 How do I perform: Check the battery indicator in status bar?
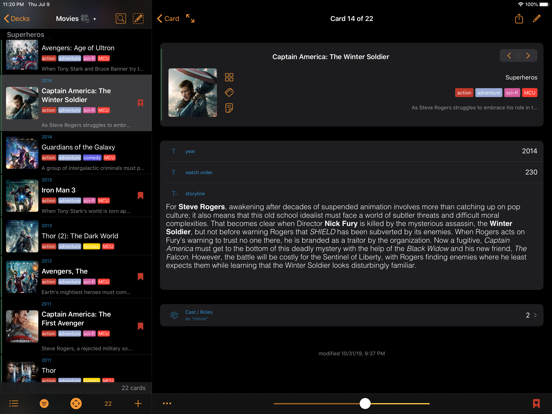[544, 4]
